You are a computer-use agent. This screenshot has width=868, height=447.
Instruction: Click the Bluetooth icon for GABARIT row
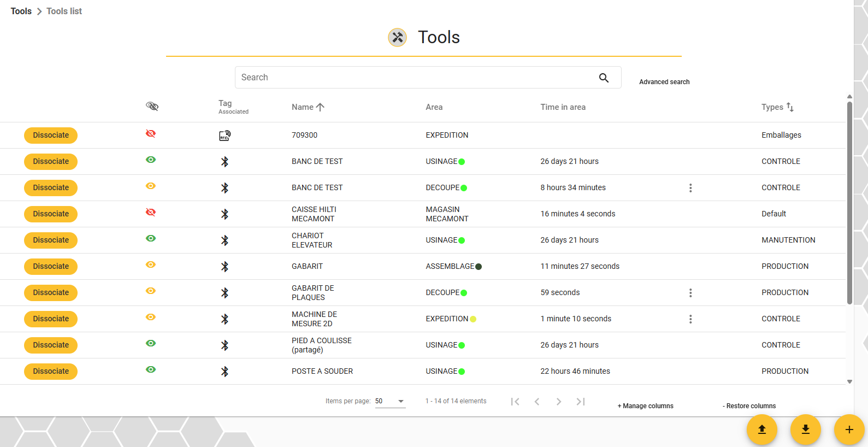(x=225, y=267)
